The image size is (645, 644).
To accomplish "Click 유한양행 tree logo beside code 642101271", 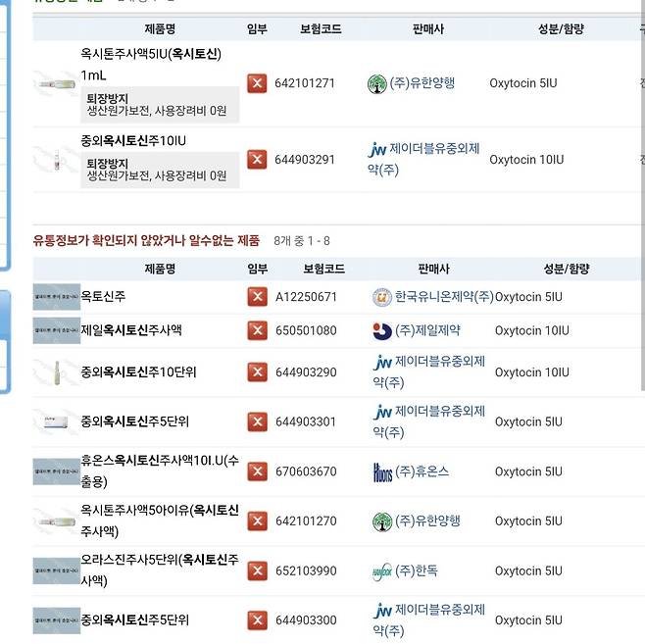I will point(376,84).
